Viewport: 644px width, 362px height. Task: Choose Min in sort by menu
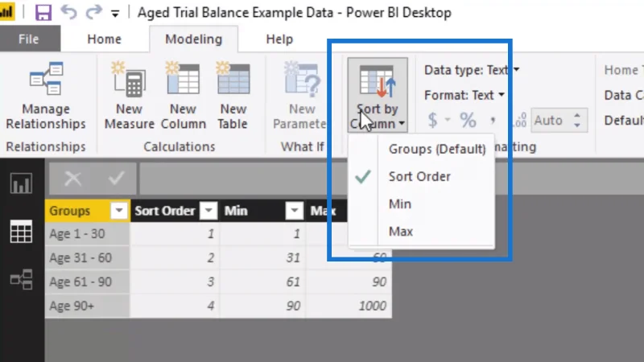(x=399, y=204)
